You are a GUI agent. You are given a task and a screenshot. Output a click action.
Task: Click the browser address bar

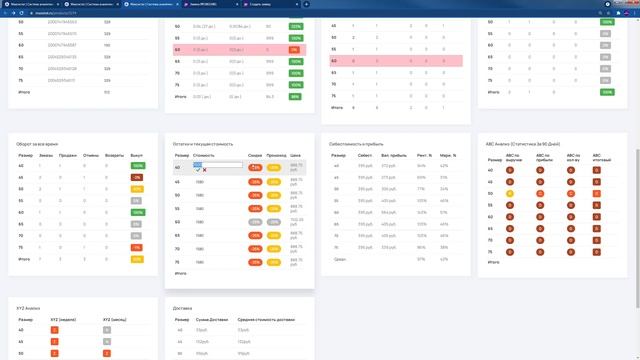click(310, 13)
